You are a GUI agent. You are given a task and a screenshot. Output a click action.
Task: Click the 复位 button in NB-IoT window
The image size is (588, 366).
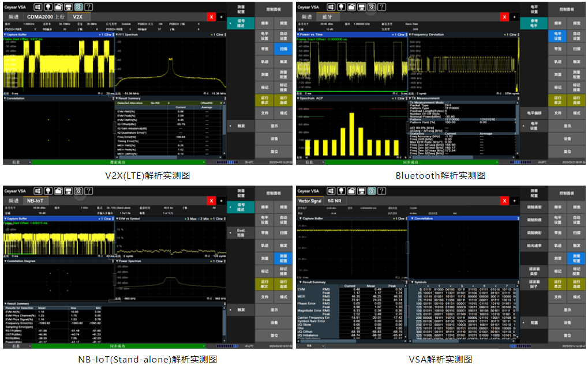click(x=274, y=335)
